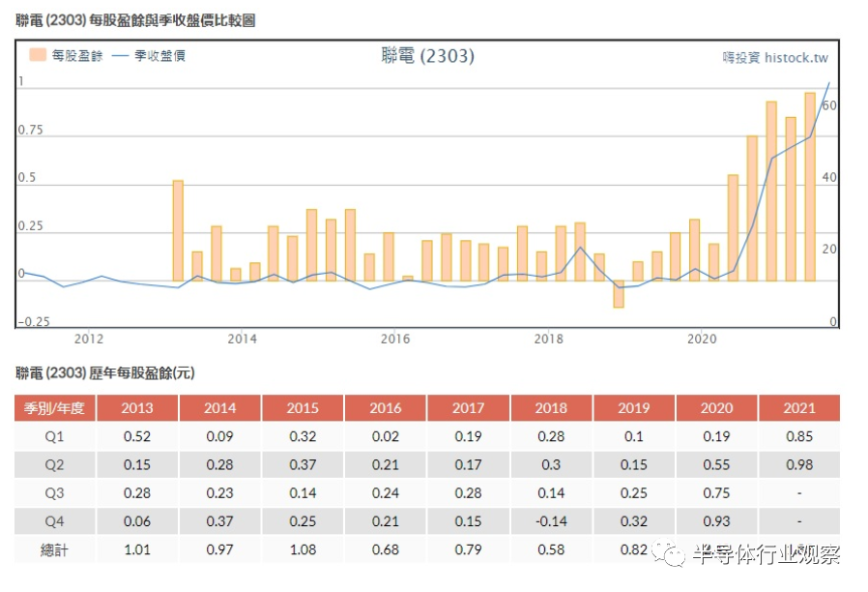Click the 2018 total 0.58
This screenshot has width=868, height=592.
(x=551, y=549)
